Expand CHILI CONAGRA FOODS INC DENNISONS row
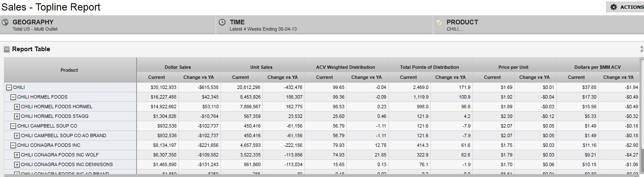Viewport: 644px width, 177px height. click(17, 164)
